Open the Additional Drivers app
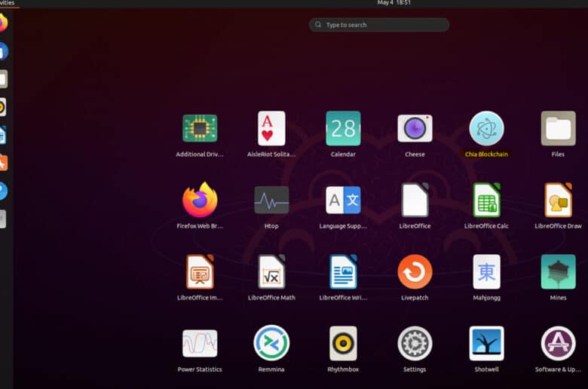The image size is (588, 389). point(200,129)
